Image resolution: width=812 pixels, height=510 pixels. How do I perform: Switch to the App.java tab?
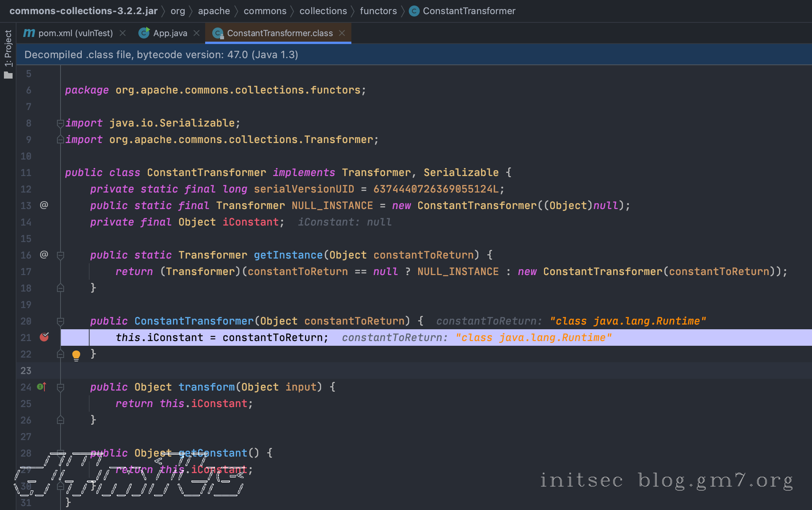click(170, 33)
